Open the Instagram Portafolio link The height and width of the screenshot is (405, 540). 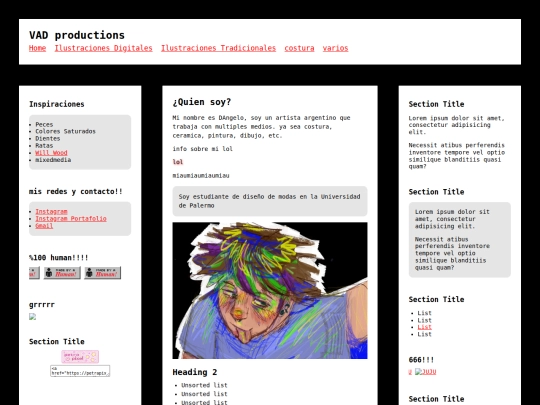[x=71, y=219]
